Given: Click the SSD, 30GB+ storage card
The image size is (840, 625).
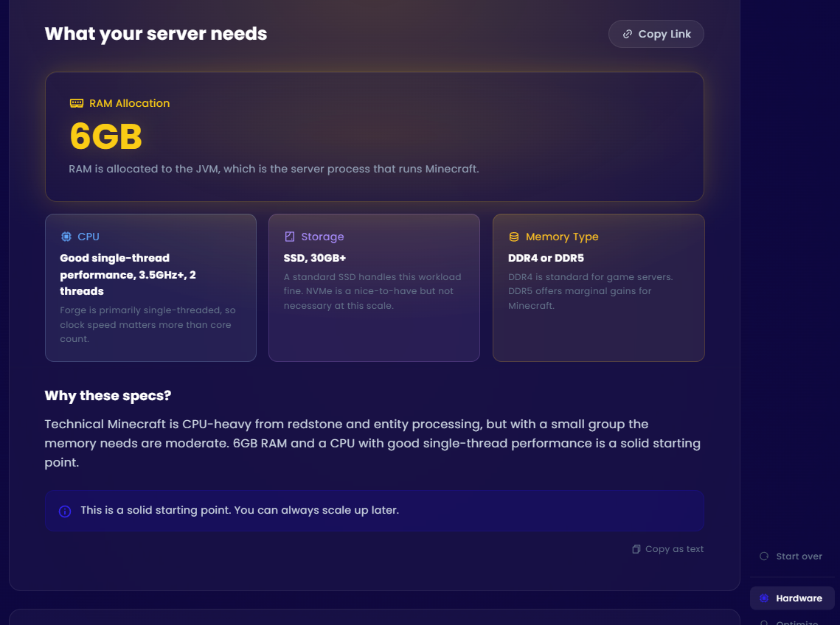Looking at the screenshot, I should coord(374,287).
